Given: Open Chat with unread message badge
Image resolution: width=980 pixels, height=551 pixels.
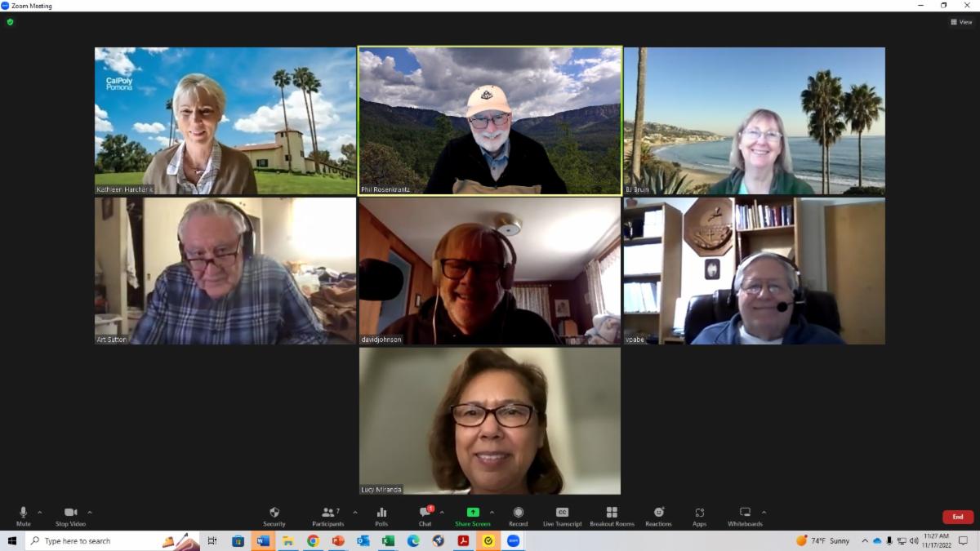Looking at the screenshot, I should [425, 514].
